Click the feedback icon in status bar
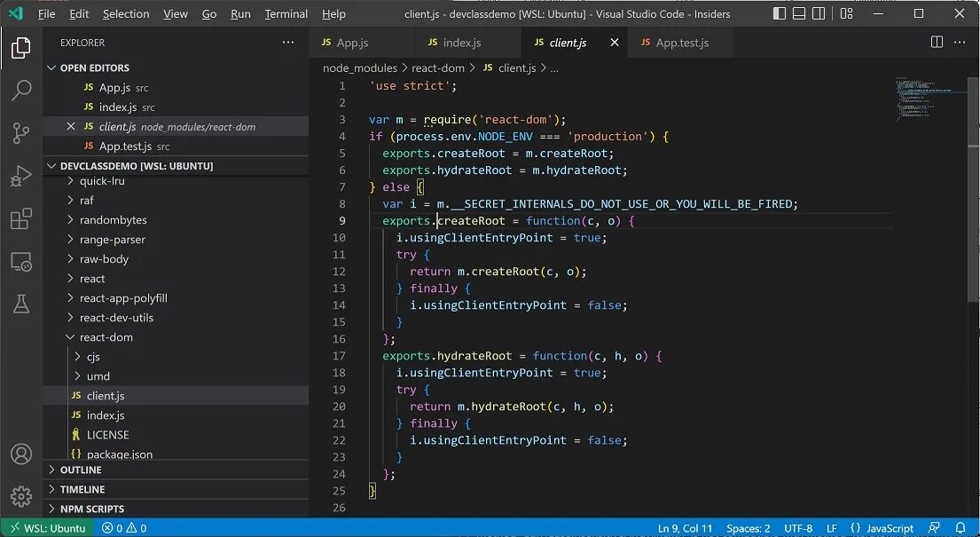This screenshot has width=980, height=537. [934, 527]
